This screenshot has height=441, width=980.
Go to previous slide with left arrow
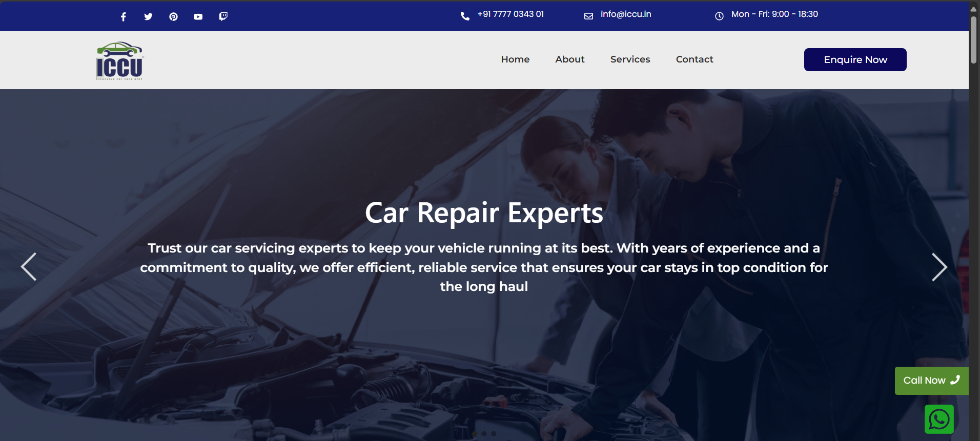click(29, 267)
